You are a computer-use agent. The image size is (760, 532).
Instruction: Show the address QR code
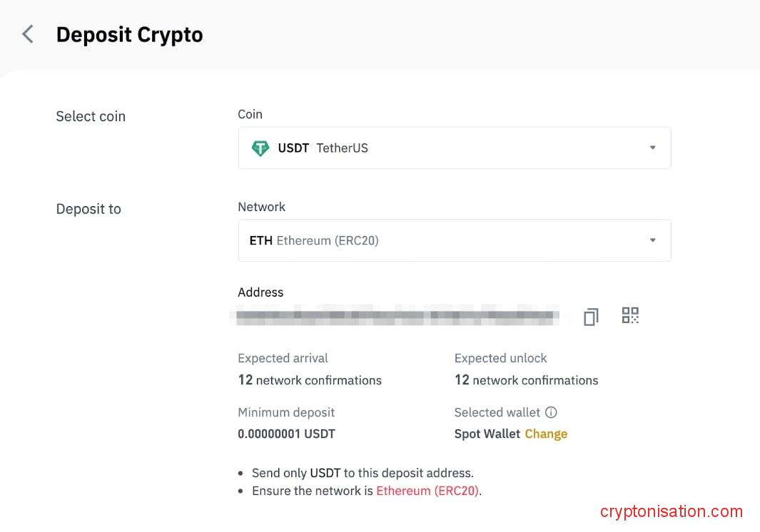[630, 315]
